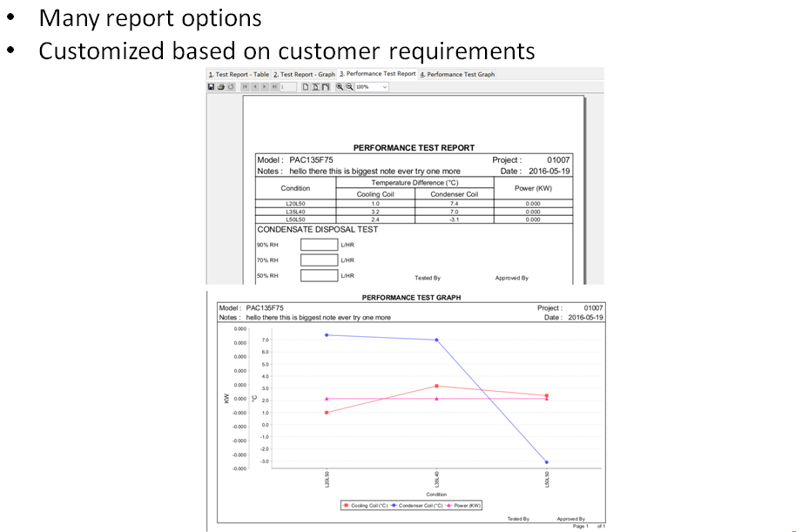Click the Zoom In magnifier icon
Screen dimensions: 802x532
tap(340, 87)
